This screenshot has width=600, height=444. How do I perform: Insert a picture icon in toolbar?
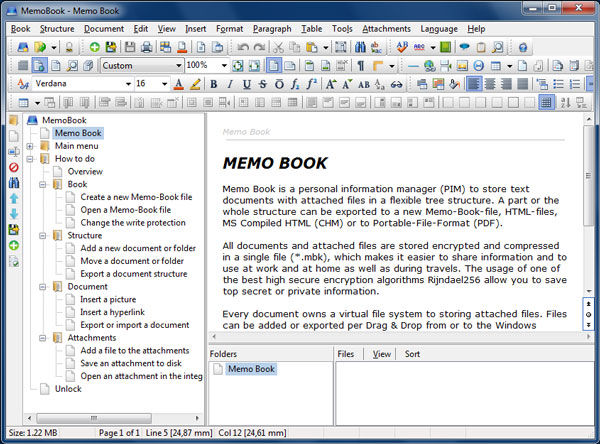click(x=462, y=66)
